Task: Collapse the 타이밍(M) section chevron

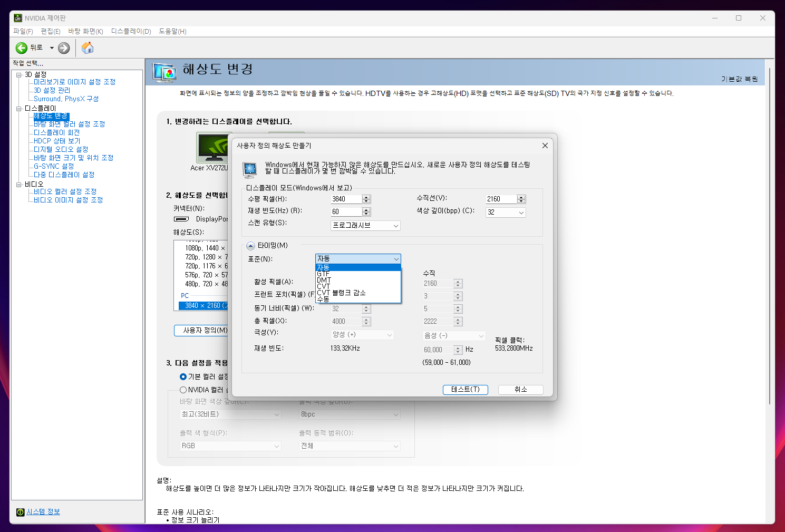Action: point(250,246)
